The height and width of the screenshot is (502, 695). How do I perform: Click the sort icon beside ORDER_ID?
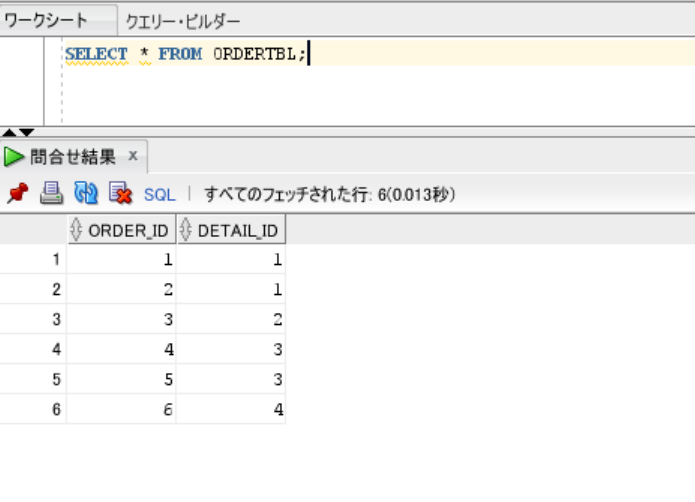click(77, 231)
